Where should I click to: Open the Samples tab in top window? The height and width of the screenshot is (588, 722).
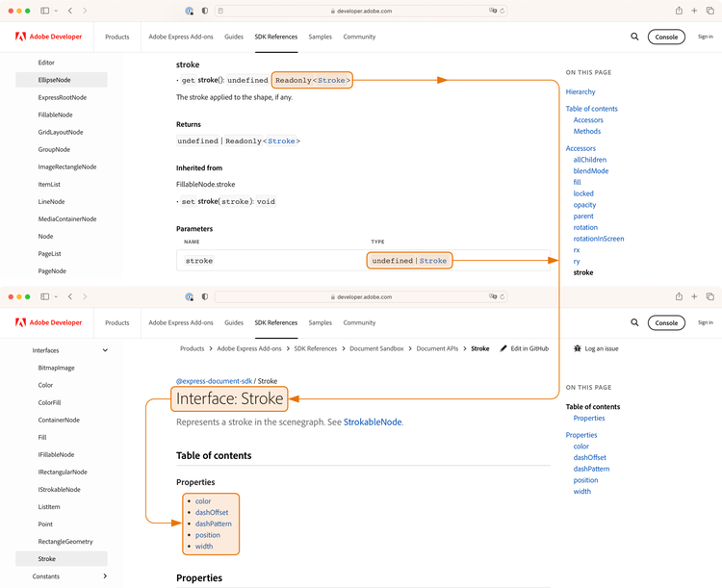tap(320, 37)
